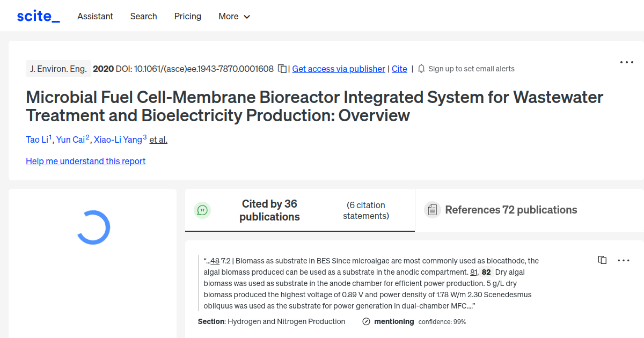Copy the DOI using the copy icon
The height and width of the screenshot is (338, 644).
282,69
